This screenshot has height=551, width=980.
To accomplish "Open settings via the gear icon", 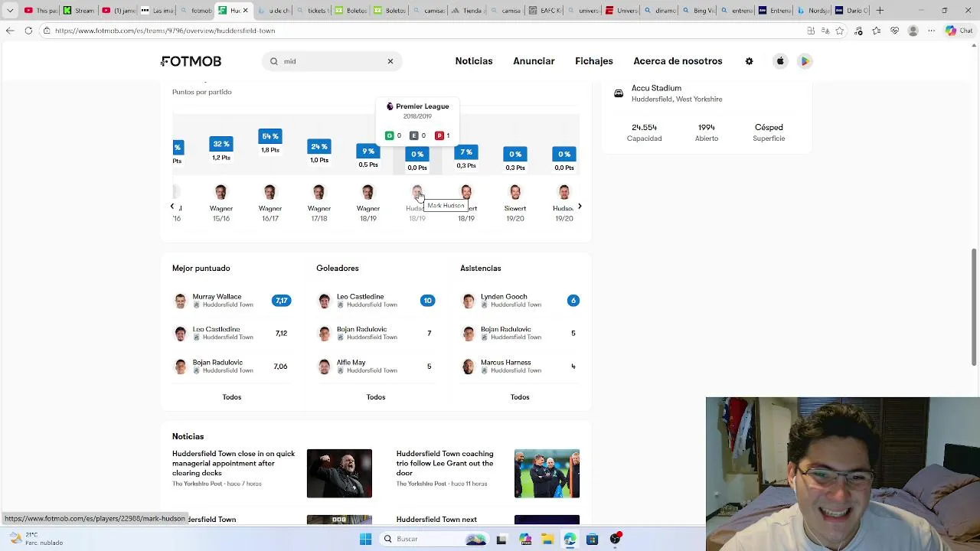I will point(749,61).
